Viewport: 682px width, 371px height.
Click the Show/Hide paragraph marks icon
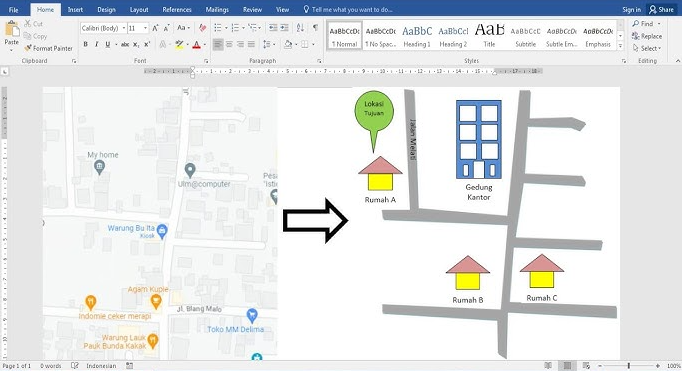315,28
